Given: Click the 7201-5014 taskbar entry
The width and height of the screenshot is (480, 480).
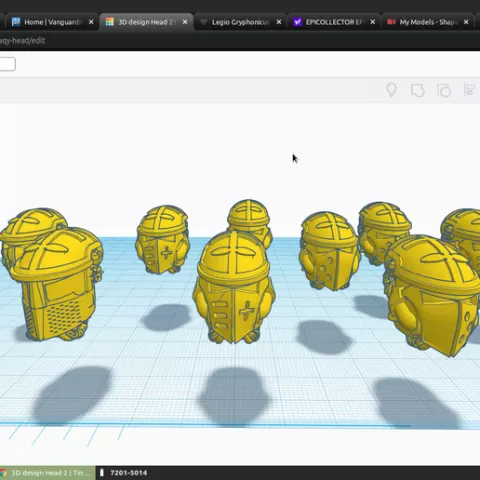Looking at the screenshot, I should coord(124,473).
